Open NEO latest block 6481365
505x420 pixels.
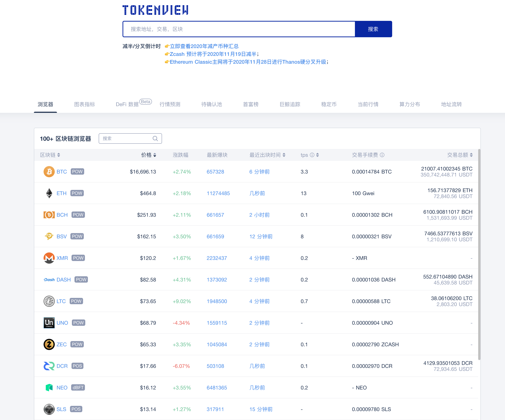point(217,388)
